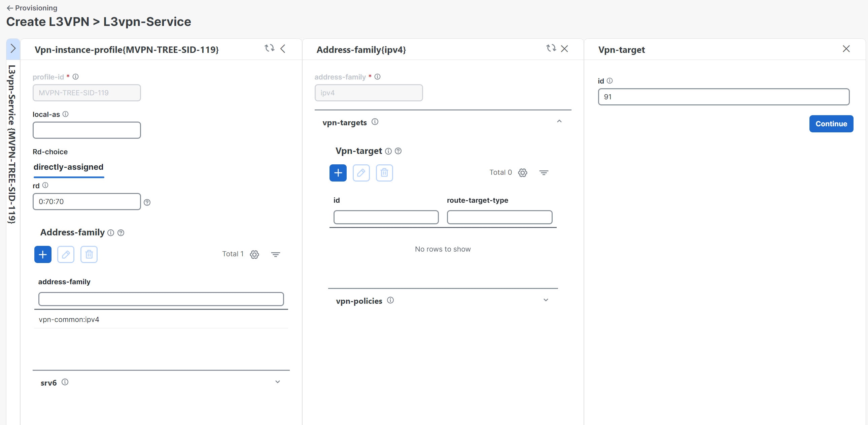Expand the vpn-policies section

tap(546, 300)
